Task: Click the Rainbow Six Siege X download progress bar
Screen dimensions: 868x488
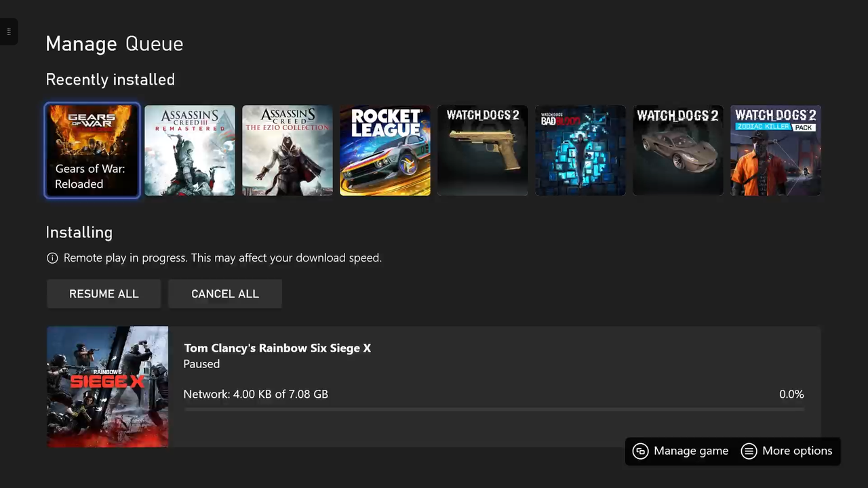Action: tap(494, 409)
